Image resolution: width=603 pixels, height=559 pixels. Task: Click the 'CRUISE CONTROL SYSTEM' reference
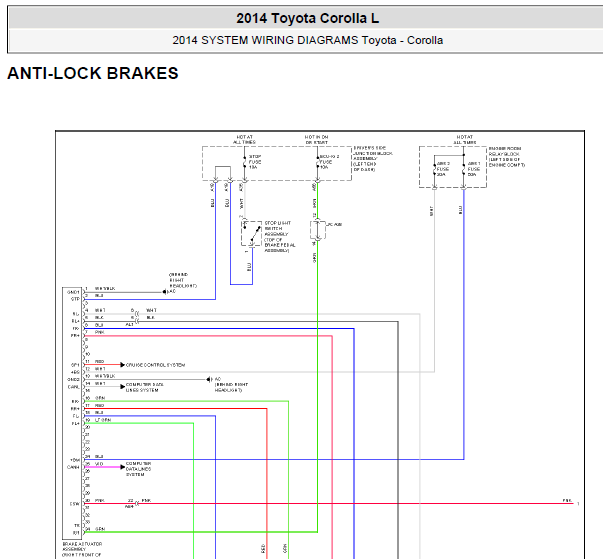[x=155, y=365]
